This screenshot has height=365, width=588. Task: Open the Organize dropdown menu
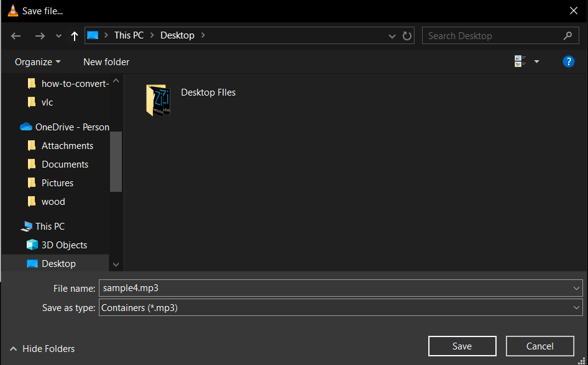point(37,61)
